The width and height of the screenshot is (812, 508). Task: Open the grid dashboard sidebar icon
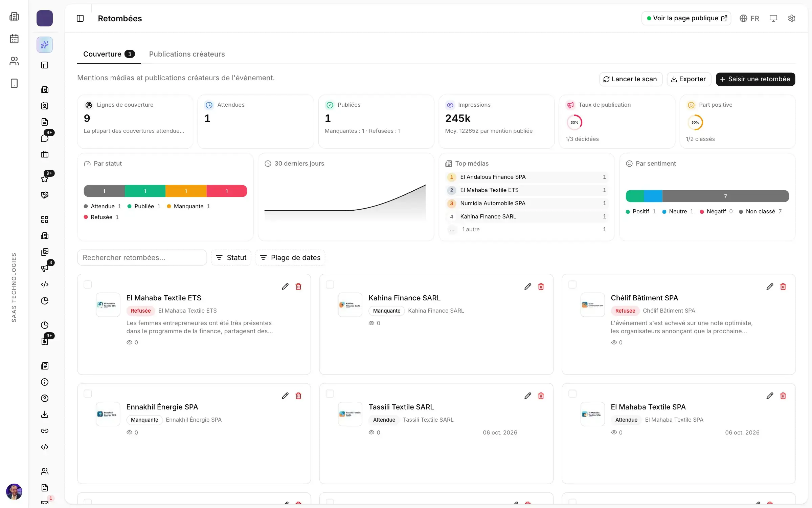[45, 219]
